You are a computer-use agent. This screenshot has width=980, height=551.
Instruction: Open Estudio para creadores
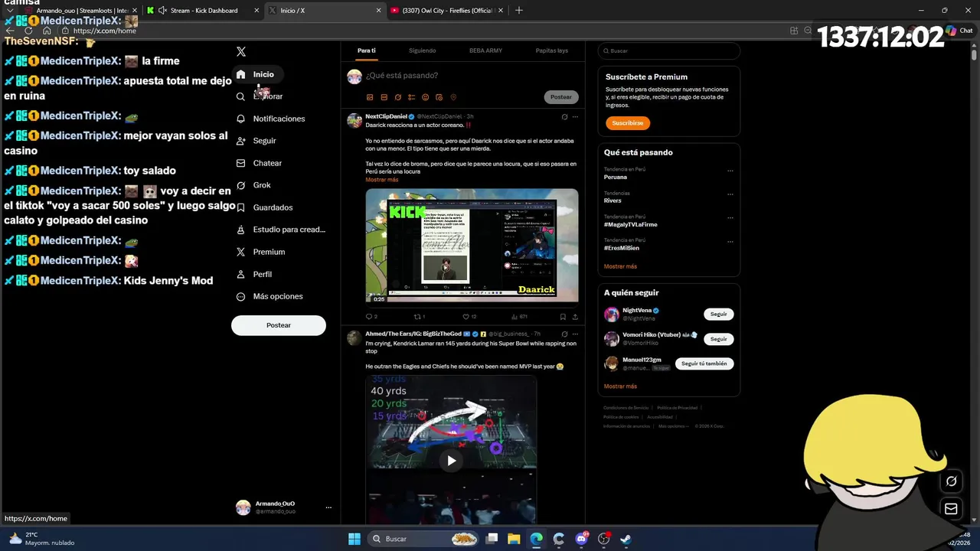(x=289, y=230)
